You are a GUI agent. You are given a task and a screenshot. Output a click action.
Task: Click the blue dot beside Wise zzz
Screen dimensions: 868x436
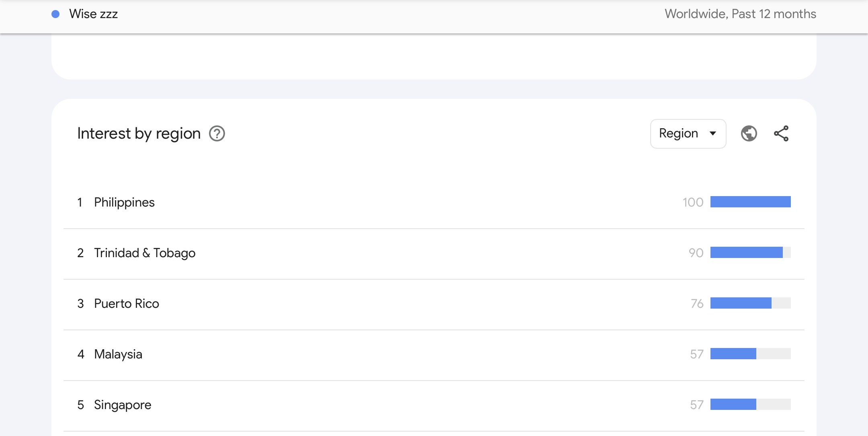coord(56,14)
